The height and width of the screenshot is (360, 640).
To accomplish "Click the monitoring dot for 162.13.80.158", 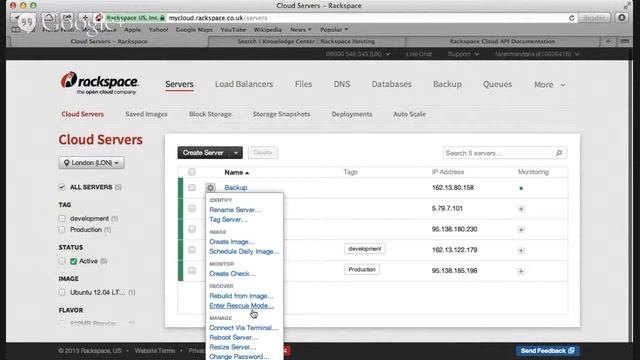I will pyautogui.click(x=521, y=188).
